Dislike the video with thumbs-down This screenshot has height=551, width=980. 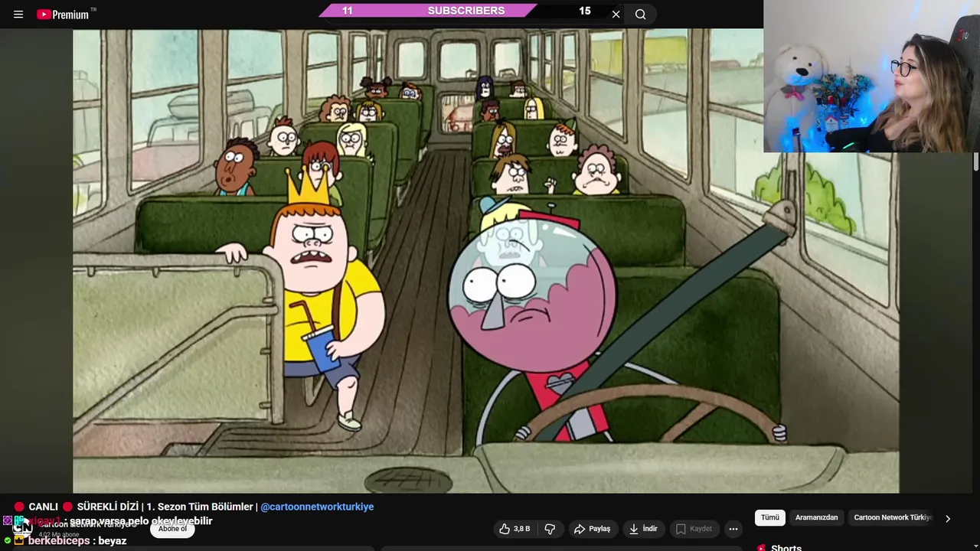click(x=550, y=529)
